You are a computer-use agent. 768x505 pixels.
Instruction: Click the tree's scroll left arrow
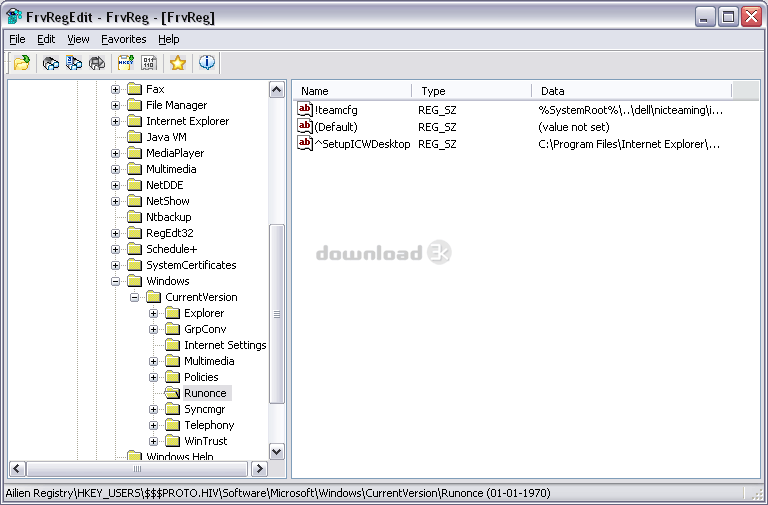[17, 469]
